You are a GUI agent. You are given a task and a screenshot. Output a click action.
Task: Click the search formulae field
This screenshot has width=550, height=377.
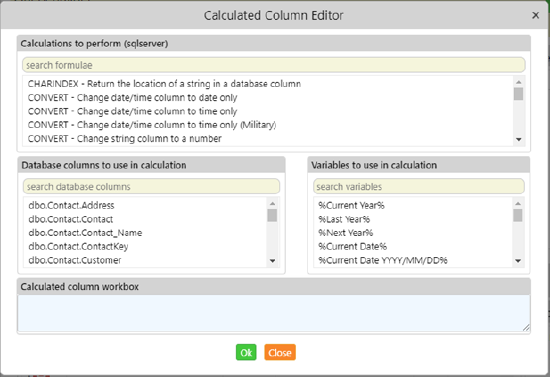[274, 65]
